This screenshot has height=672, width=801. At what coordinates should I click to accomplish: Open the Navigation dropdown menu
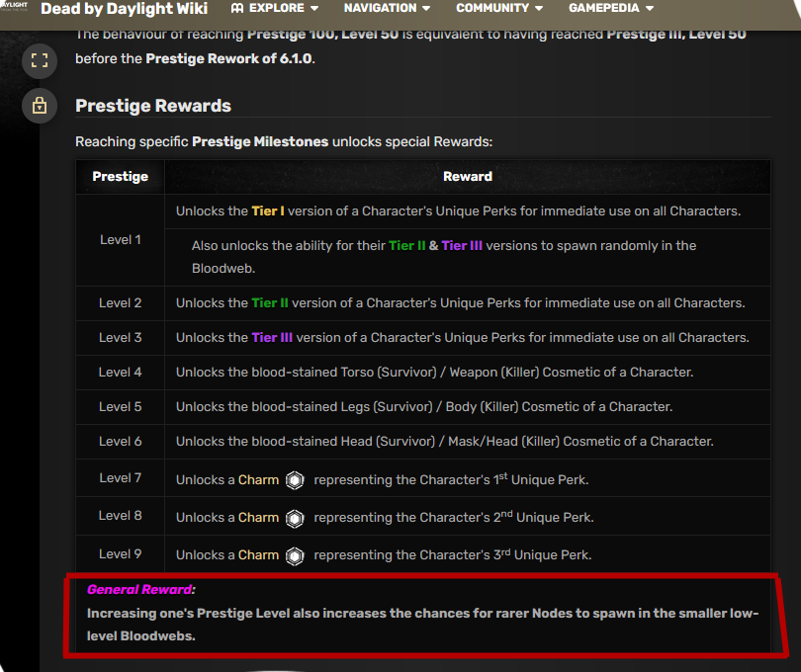[387, 8]
